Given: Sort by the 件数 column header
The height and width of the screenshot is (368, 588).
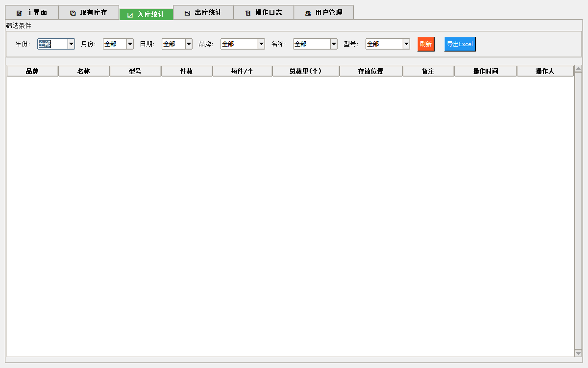Looking at the screenshot, I should (x=187, y=71).
